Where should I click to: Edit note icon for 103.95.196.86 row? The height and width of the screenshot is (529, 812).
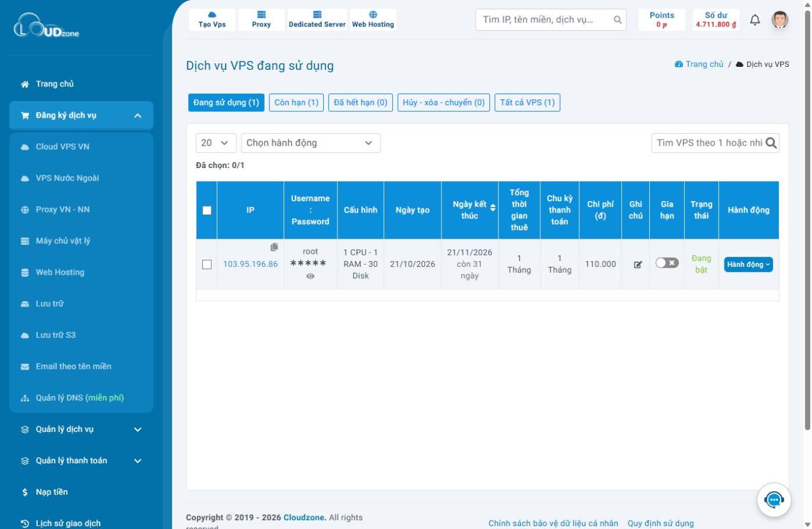pos(637,264)
